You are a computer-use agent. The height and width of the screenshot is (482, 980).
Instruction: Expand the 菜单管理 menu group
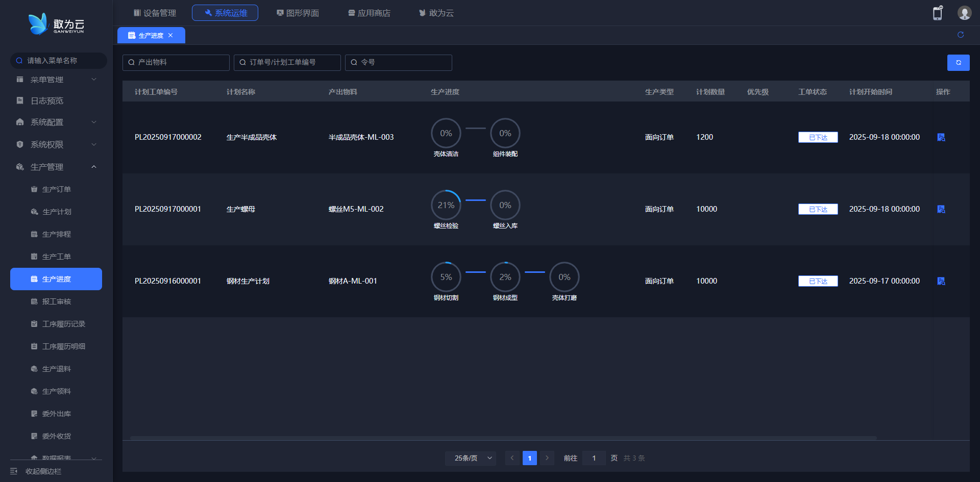(56, 80)
